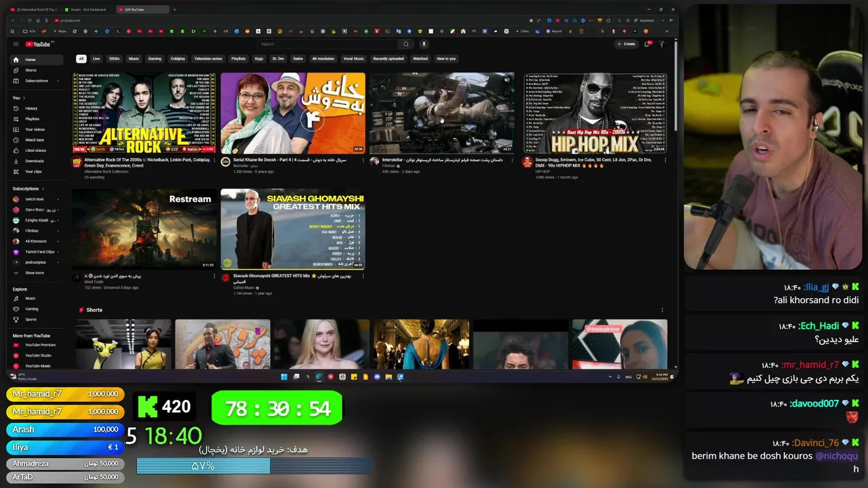Image resolution: width=868 pixels, height=488 pixels.
Task: Open Alternative Rock Collection channel link
Action: coord(106,171)
